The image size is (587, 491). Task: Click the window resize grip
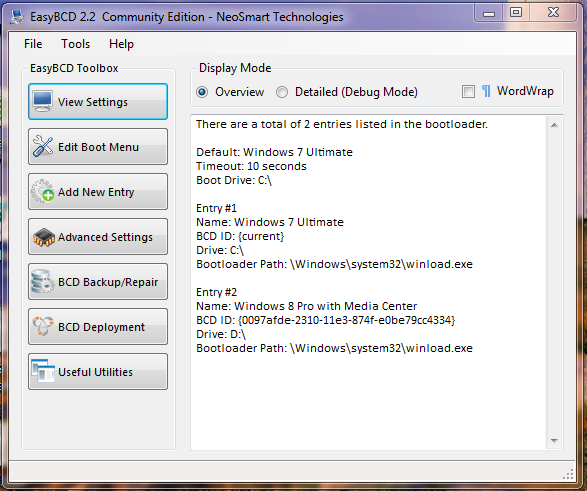[x=568, y=474]
